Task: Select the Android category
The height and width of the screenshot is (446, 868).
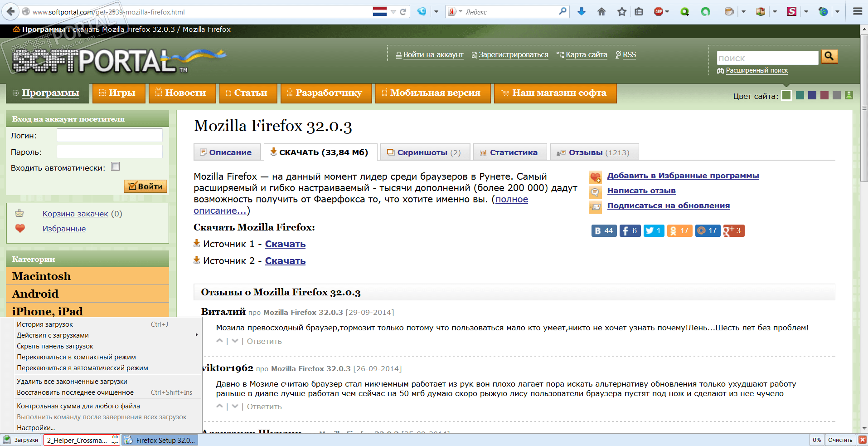Action: tap(87, 294)
